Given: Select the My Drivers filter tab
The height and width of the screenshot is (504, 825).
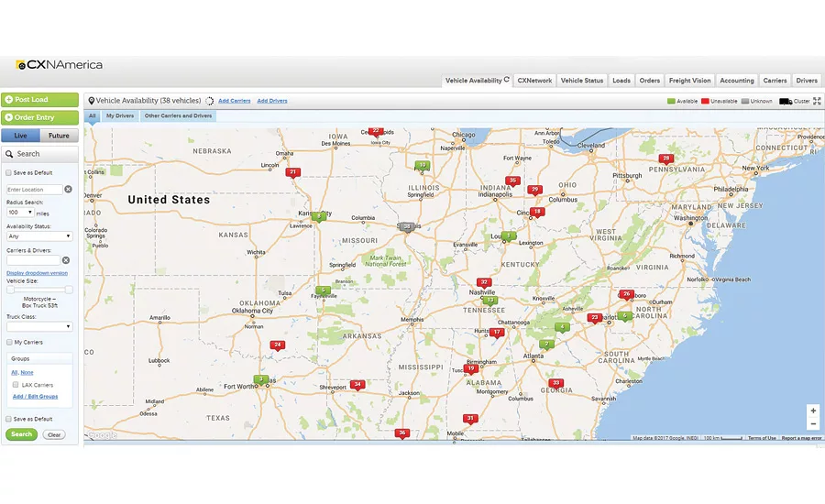Looking at the screenshot, I should (x=120, y=115).
